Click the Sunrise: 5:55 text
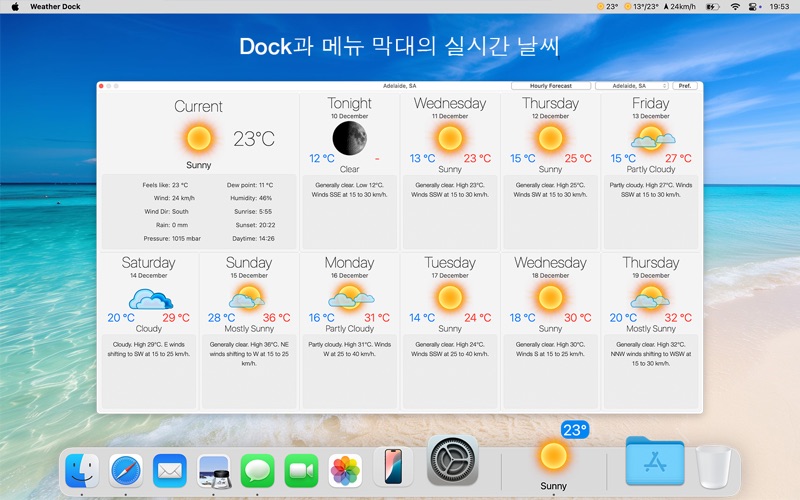 (x=253, y=211)
